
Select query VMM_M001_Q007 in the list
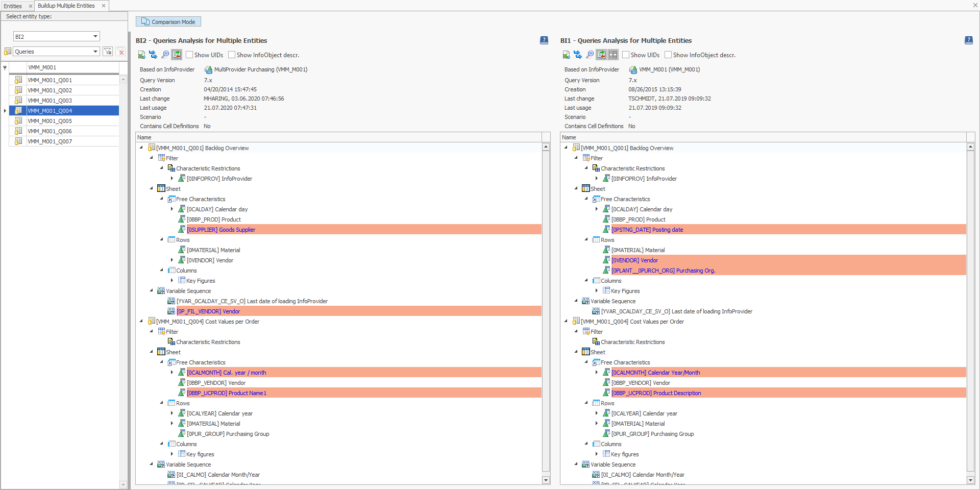50,141
